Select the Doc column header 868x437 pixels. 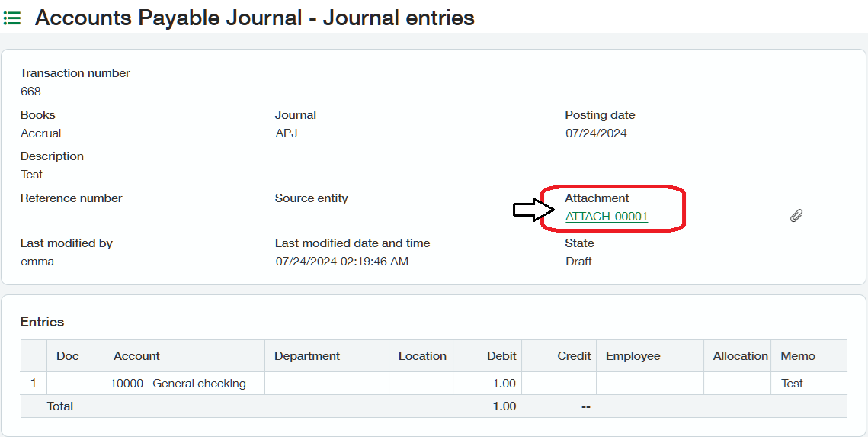pyautogui.click(x=68, y=356)
